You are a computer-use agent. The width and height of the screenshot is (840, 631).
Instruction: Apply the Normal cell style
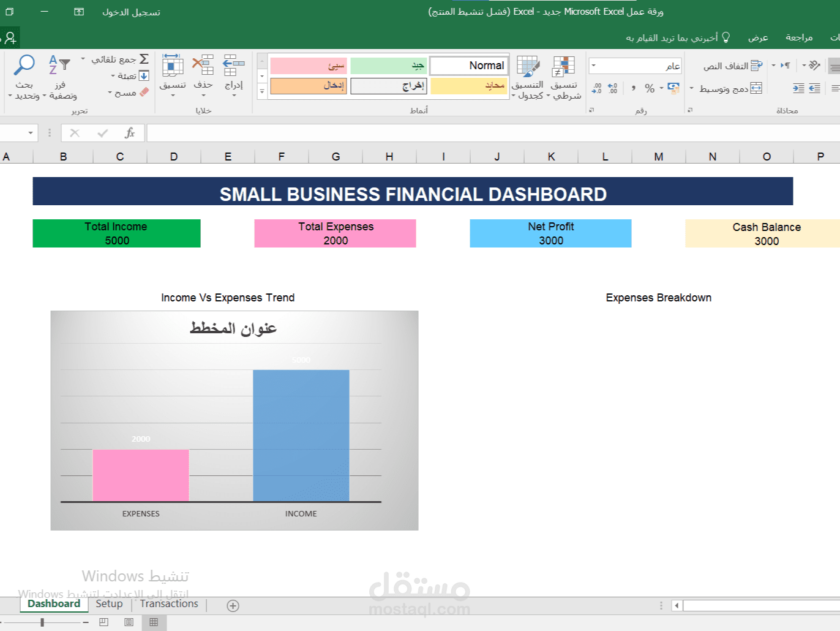pos(469,65)
